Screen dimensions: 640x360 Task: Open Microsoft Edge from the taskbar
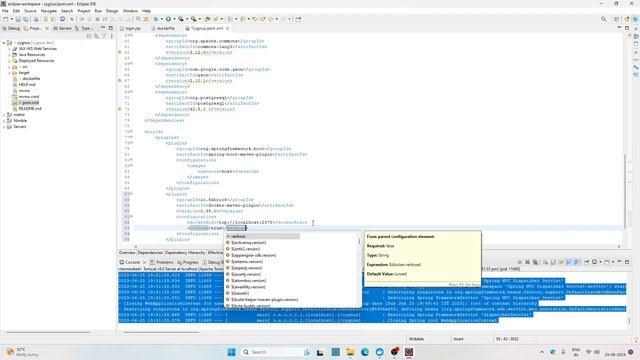coord(365,352)
